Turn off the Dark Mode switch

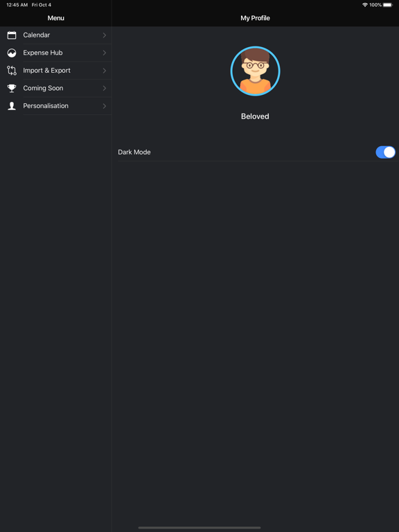coord(385,152)
